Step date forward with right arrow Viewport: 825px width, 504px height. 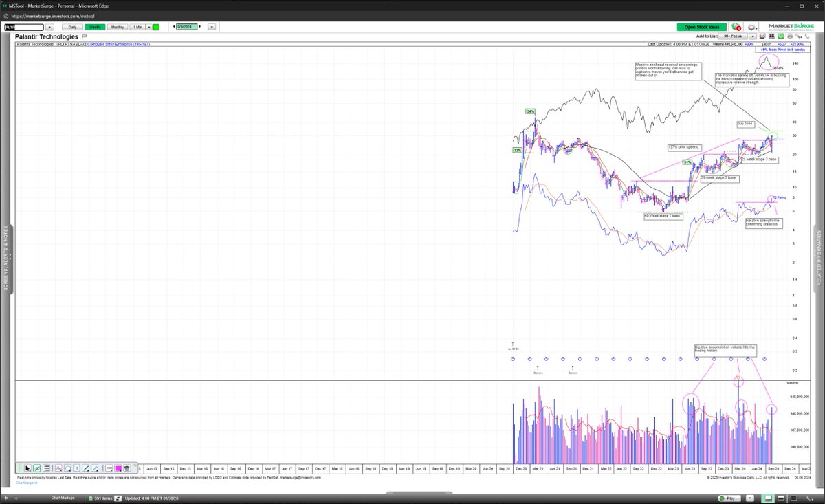coord(200,27)
